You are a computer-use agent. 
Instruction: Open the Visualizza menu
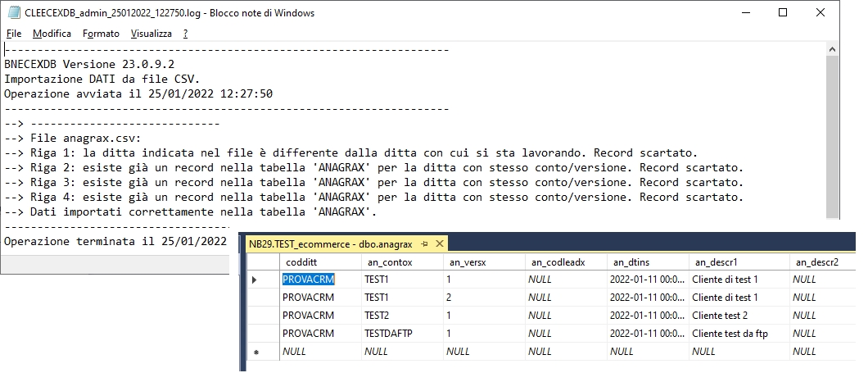(x=151, y=34)
